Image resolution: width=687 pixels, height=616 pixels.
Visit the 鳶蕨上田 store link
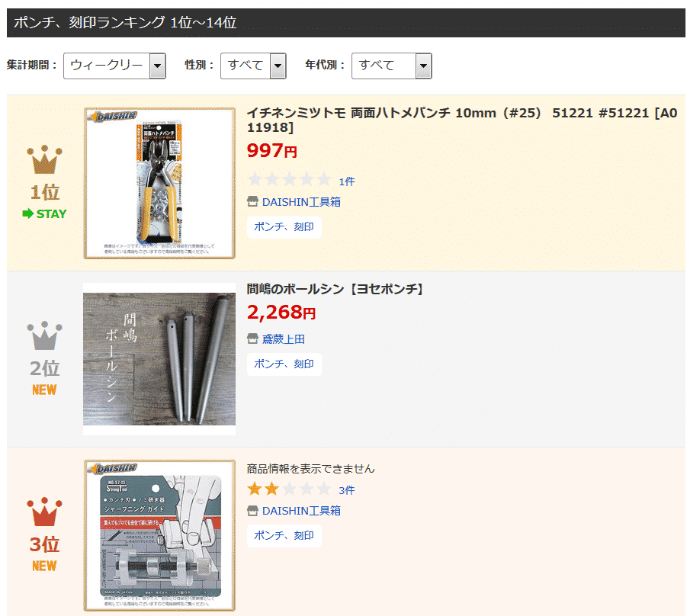283,339
